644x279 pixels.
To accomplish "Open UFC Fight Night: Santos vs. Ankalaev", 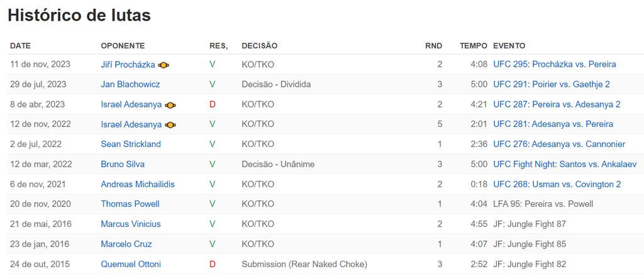I will (565, 164).
